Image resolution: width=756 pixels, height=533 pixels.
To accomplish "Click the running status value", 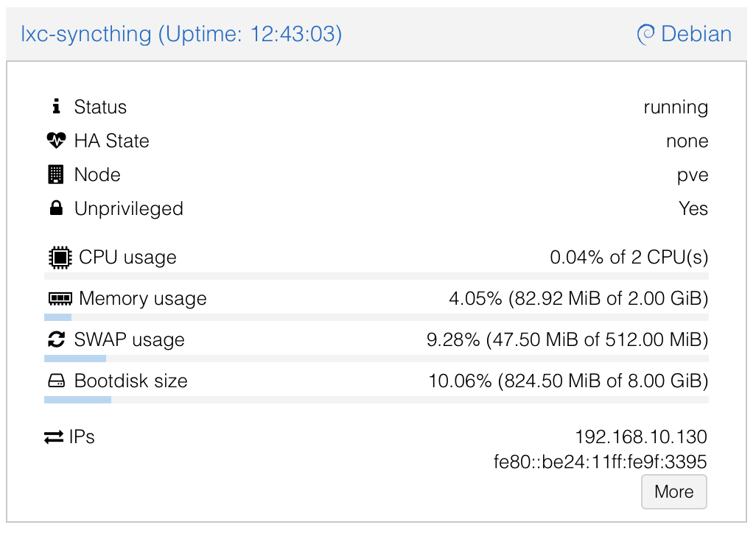I will pyautogui.click(x=676, y=107).
